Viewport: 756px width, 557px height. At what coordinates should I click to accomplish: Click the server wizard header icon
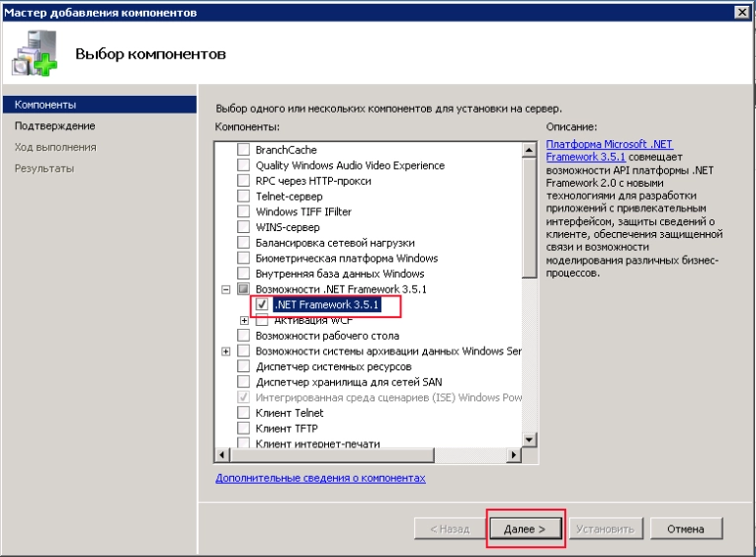35,53
